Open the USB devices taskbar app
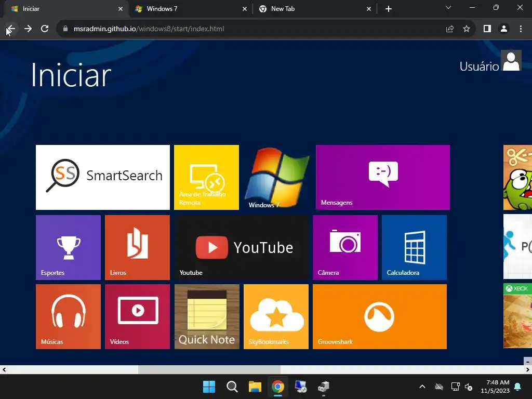 pyautogui.click(x=324, y=387)
